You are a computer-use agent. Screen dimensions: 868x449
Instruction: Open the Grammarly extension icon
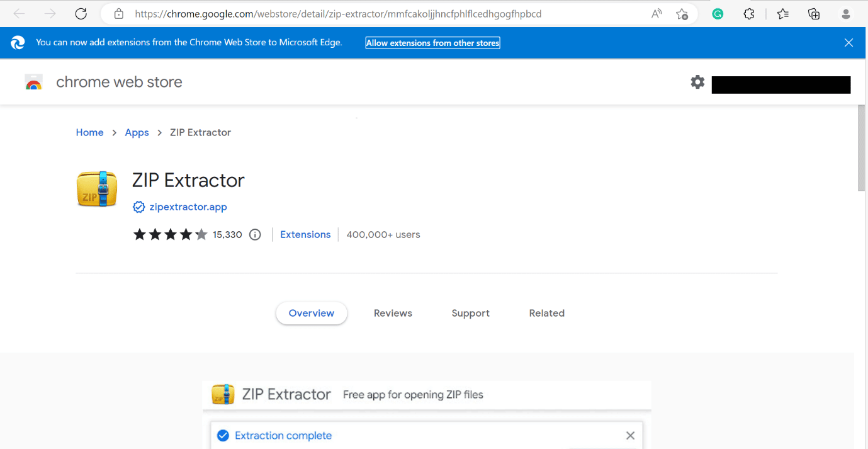click(x=718, y=14)
